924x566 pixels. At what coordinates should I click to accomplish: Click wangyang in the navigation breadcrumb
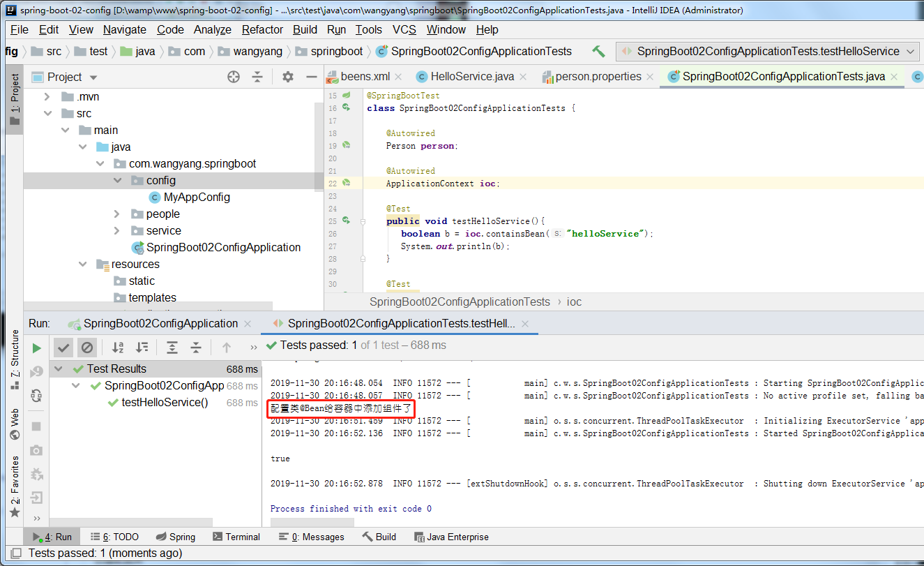coord(258,51)
